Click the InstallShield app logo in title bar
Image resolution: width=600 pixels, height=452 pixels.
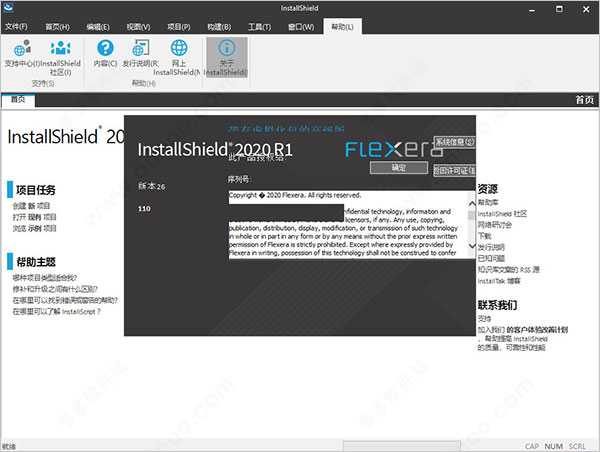tap(8, 8)
